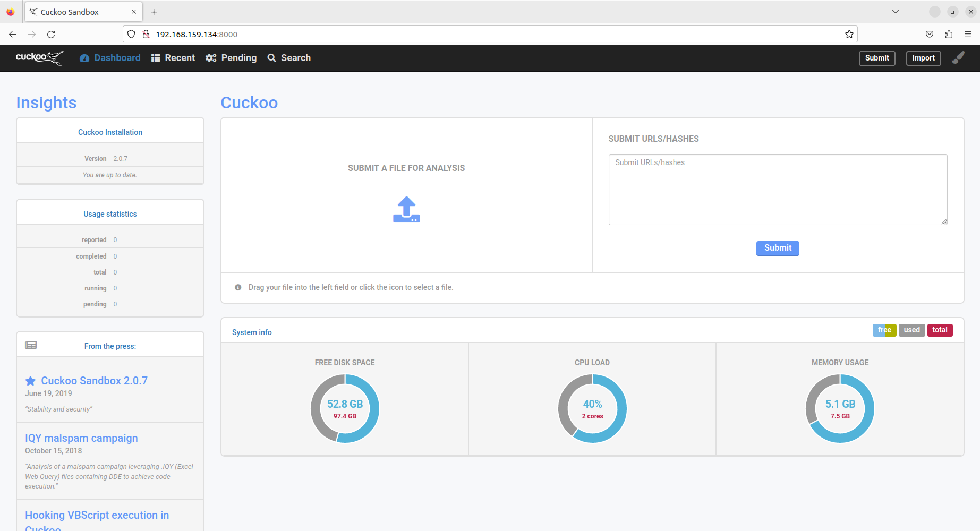This screenshot has width=980, height=531.
Task: Toggle theme with the paintbrush icon
Action: tap(958, 57)
